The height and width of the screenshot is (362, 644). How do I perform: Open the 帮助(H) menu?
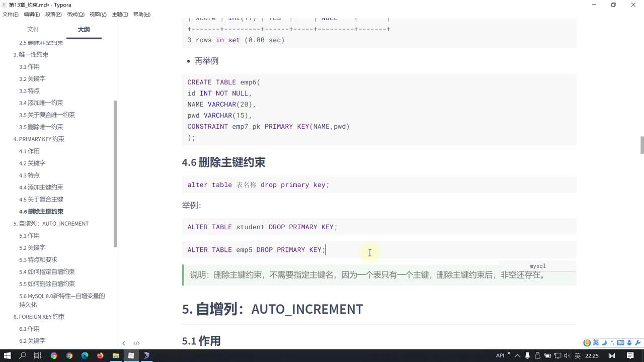pyautogui.click(x=142, y=14)
